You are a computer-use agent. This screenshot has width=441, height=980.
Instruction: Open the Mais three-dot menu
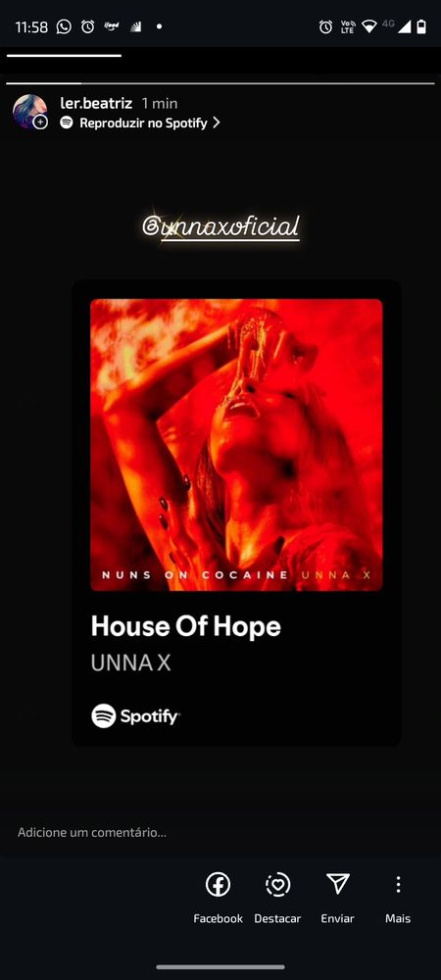398,884
